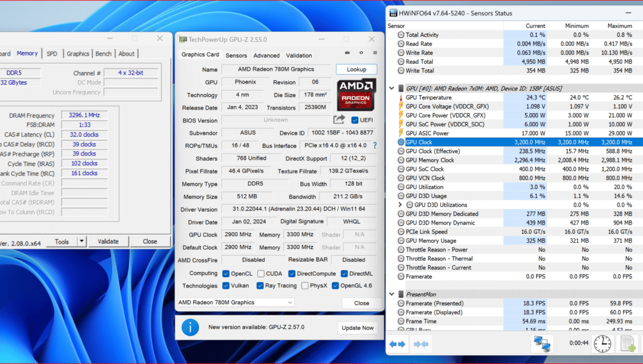Click the DRAM Frequency value 3296.1 MHz
This screenshot has width=643, height=364.
84,115
